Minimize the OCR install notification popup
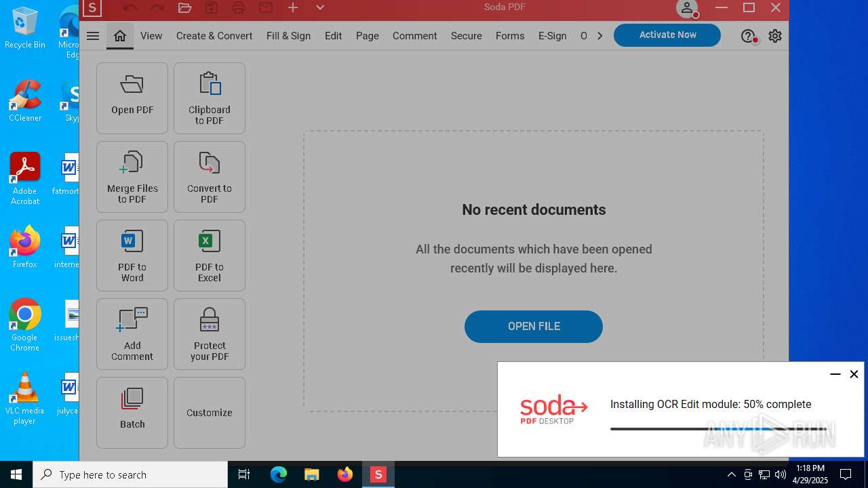The width and height of the screenshot is (868, 488). pyautogui.click(x=835, y=374)
